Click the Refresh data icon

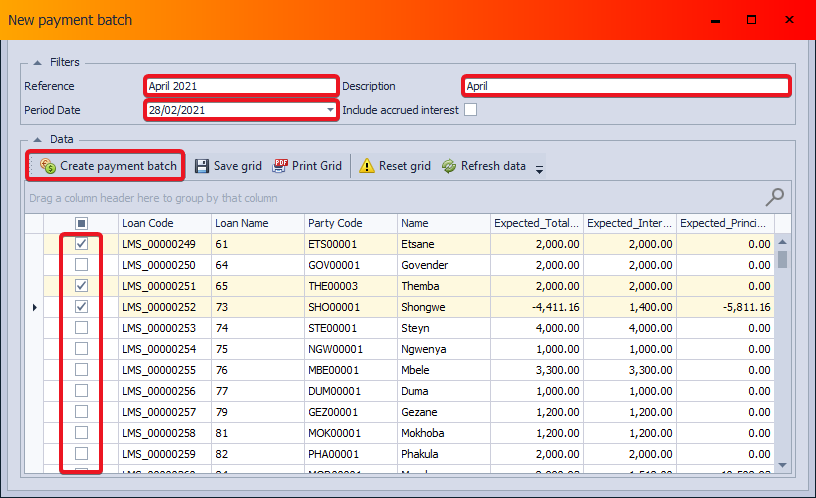click(x=449, y=166)
